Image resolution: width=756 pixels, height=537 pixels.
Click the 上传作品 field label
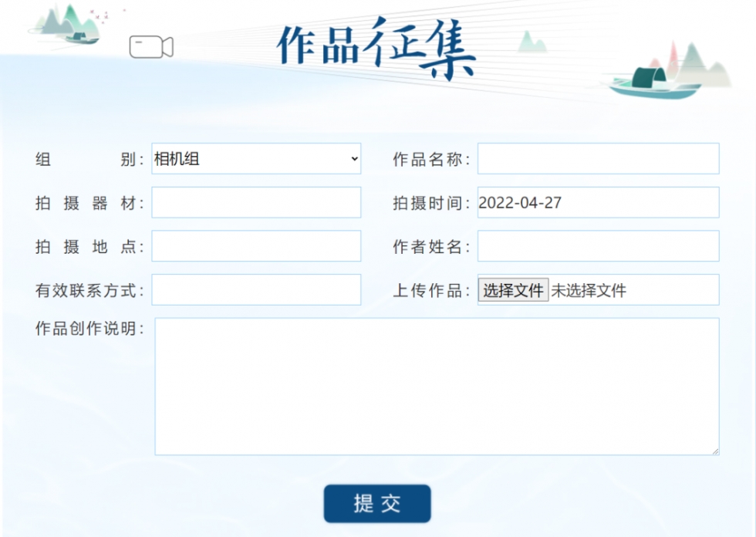(431, 291)
